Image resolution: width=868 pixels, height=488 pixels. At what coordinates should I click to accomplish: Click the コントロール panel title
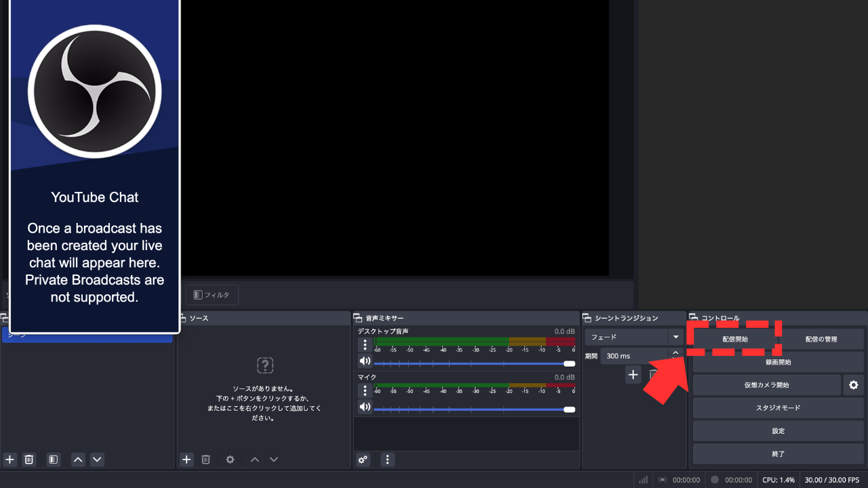[720, 318]
